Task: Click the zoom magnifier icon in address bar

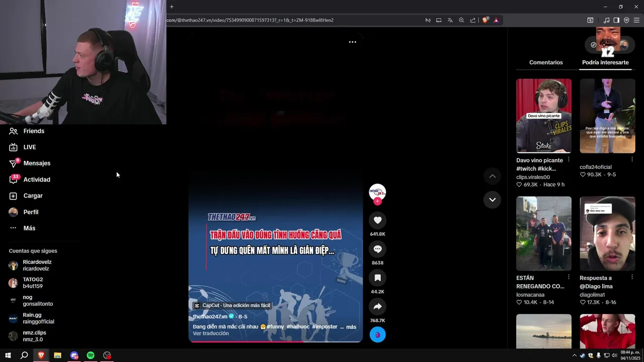Action: [461, 20]
